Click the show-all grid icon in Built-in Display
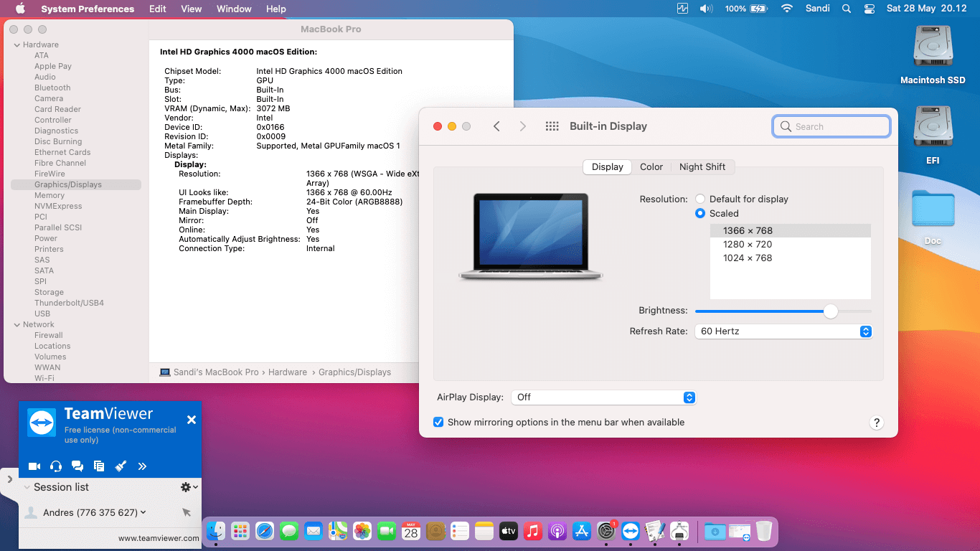The width and height of the screenshot is (980, 551). pyautogui.click(x=552, y=126)
